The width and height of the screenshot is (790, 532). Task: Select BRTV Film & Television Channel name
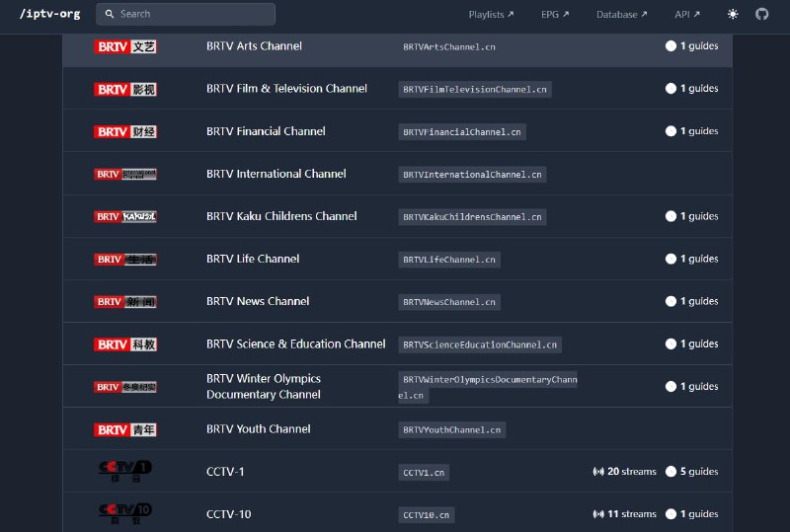[x=286, y=89]
